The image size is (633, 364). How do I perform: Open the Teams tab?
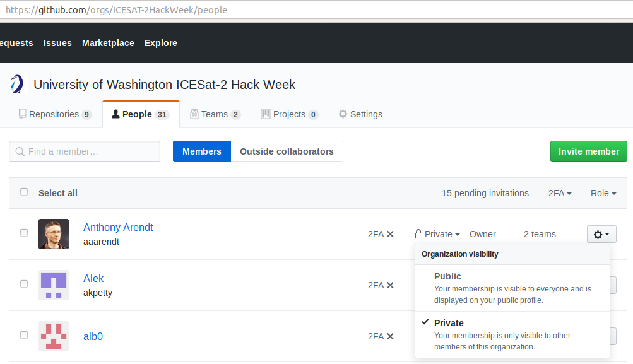pyautogui.click(x=215, y=114)
